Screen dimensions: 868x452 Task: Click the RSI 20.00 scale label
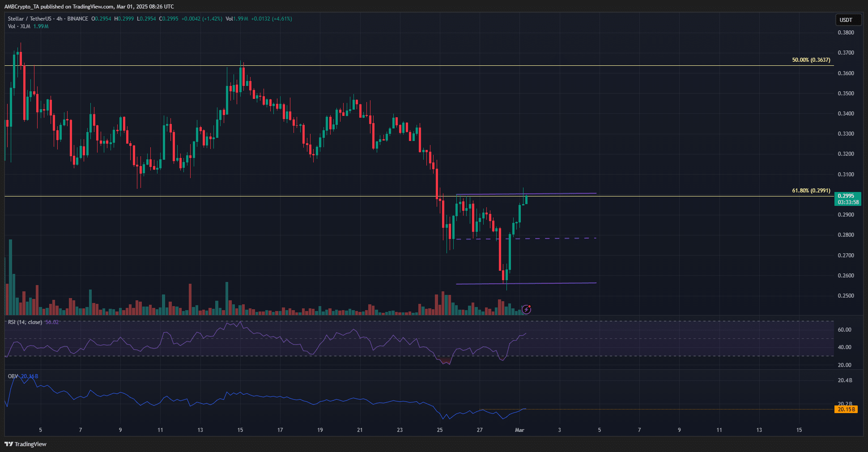[x=845, y=365]
